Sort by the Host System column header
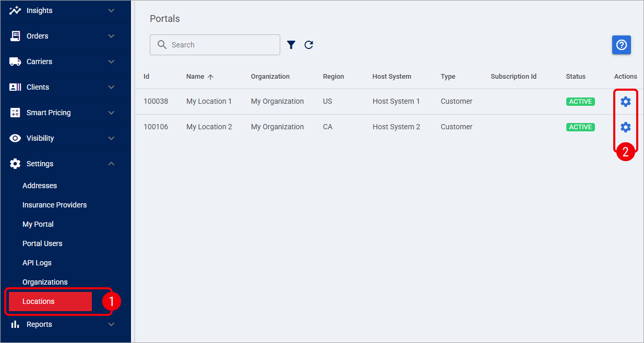This screenshot has width=644, height=343. pyautogui.click(x=392, y=77)
